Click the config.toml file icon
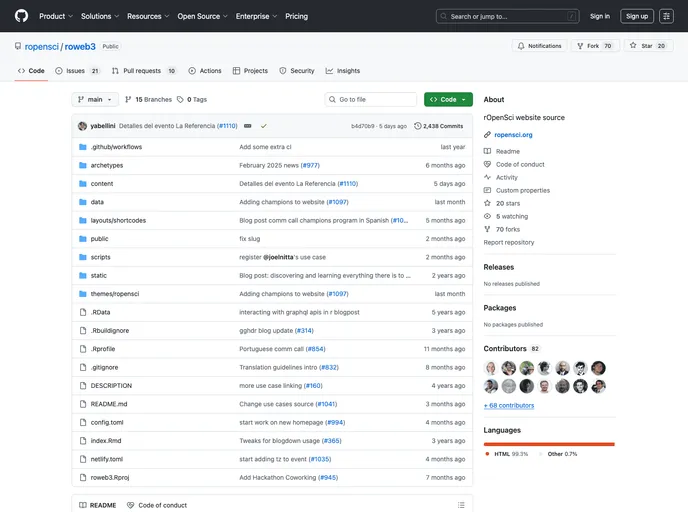688x512 pixels. click(x=82, y=422)
